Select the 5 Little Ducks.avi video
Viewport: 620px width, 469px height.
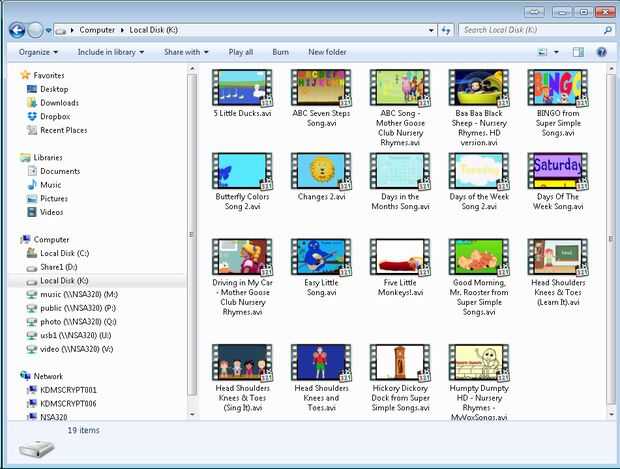click(242, 93)
